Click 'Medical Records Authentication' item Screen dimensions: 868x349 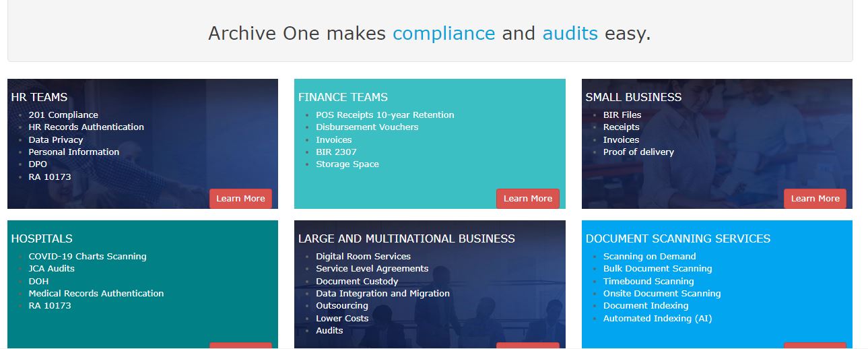tap(96, 294)
